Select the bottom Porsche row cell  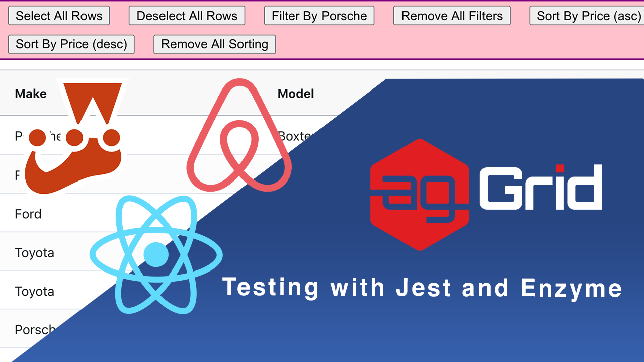tap(34, 330)
